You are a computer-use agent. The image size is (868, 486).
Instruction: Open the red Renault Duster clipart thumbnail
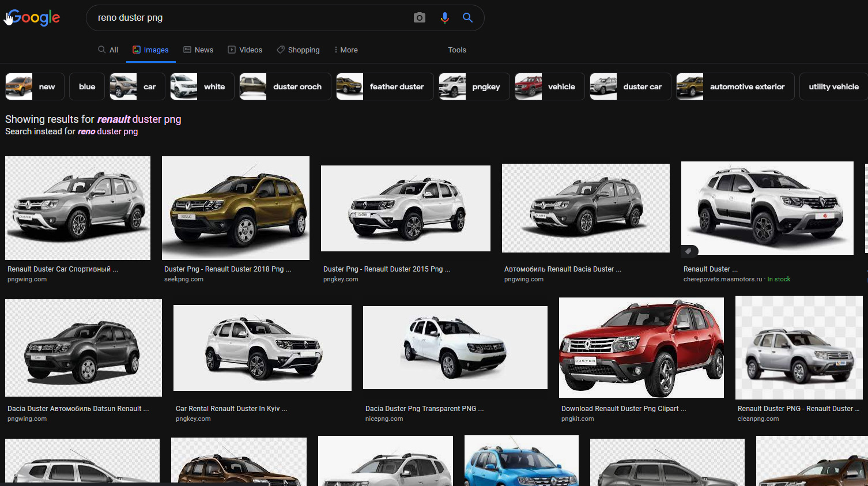pyautogui.click(x=641, y=347)
